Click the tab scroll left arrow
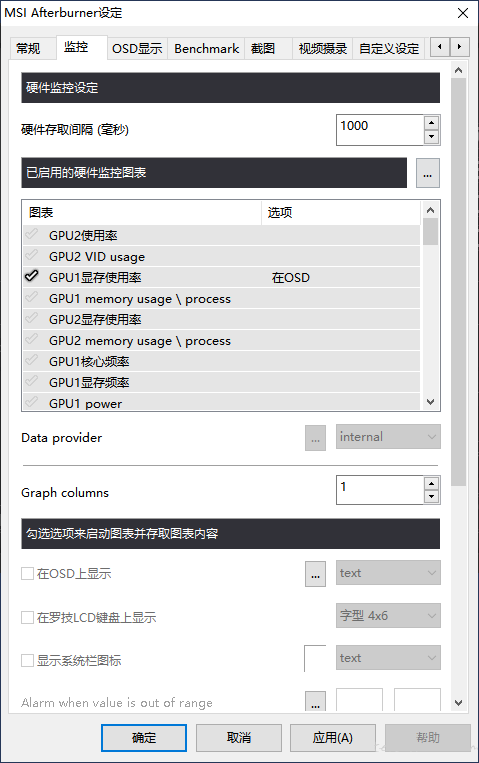 pos(440,47)
